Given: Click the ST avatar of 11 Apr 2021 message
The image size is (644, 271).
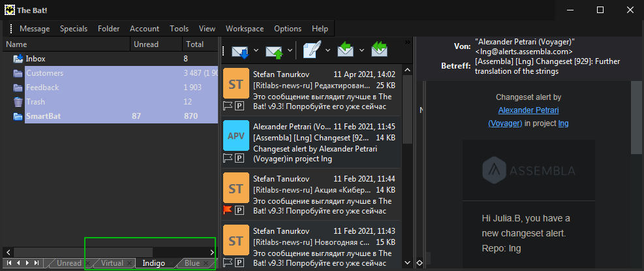Looking at the screenshot, I should [x=236, y=84].
